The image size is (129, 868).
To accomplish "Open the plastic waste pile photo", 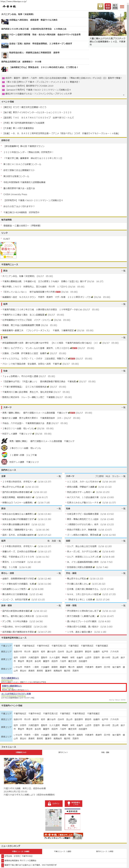I will (x=107, y=24).
